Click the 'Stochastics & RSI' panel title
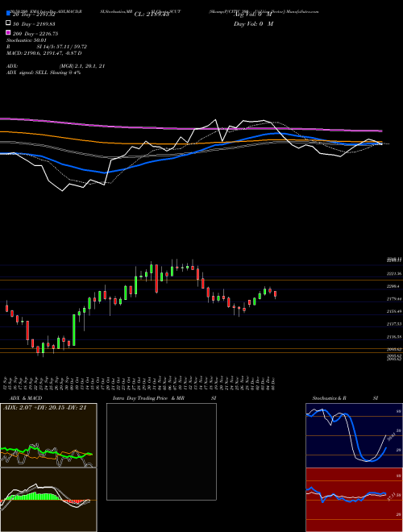Image resolution: width=403 pixels, height=532 pixels. point(345,398)
